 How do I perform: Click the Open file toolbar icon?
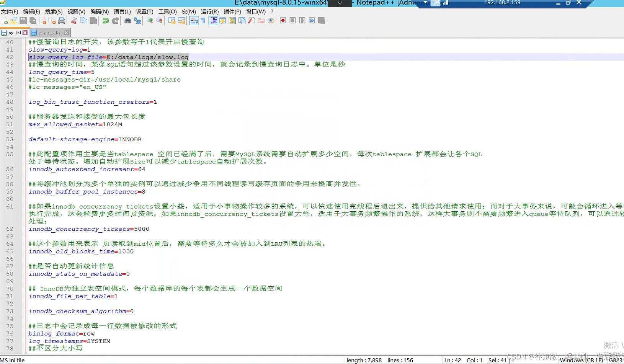click(x=14, y=21)
